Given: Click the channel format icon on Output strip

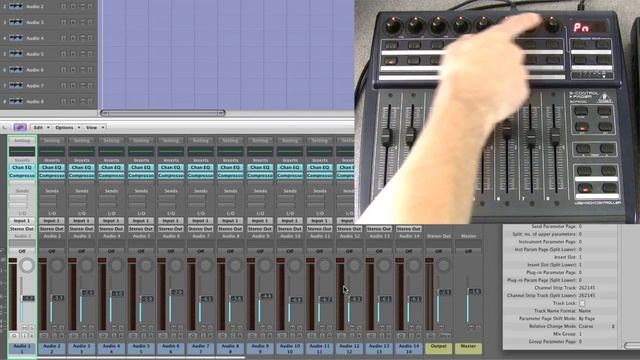Looking at the screenshot, I should [431, 336].
